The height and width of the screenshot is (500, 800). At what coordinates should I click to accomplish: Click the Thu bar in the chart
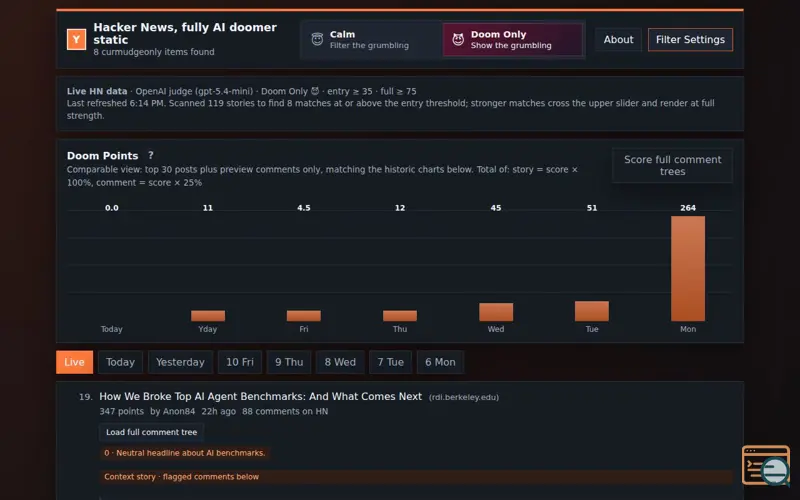coord(399,316)
